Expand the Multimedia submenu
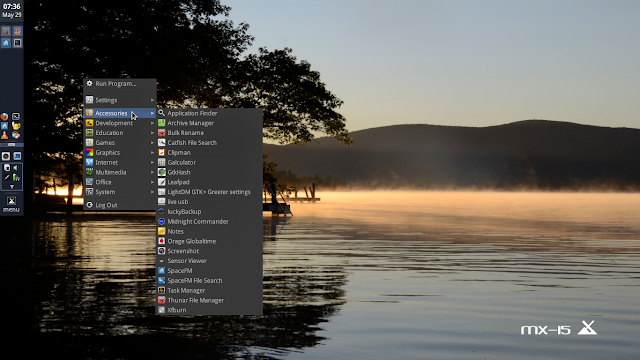640x360 pixels. point(120,172)
